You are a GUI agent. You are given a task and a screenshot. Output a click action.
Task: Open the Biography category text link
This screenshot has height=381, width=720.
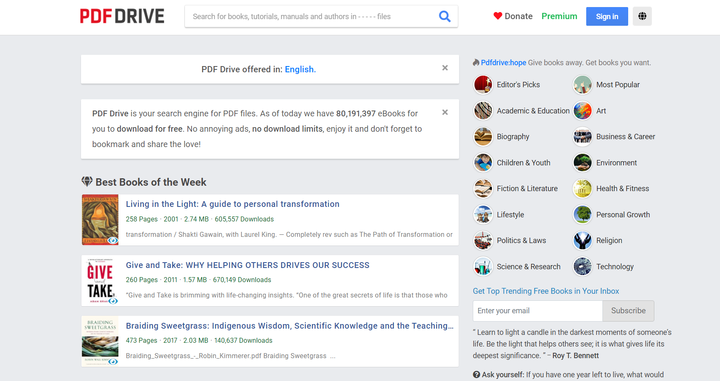[x=513, y=137]
